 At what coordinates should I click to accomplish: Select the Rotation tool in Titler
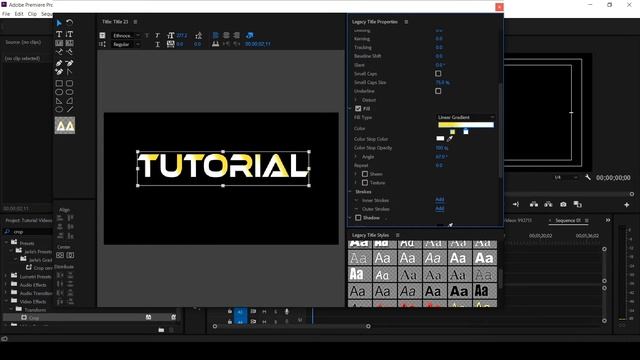coord(69,22)
